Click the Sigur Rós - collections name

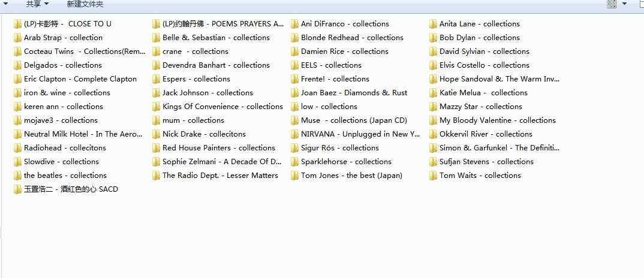[x=340, y=148]
